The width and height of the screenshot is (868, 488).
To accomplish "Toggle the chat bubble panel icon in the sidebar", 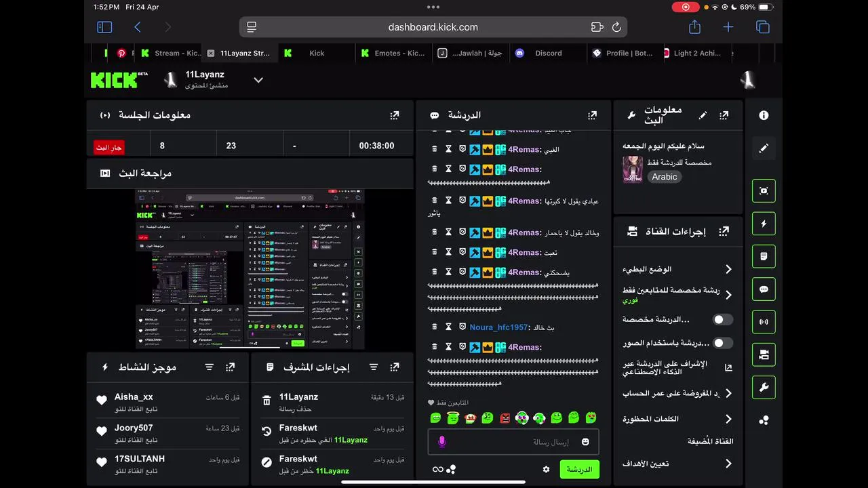I will pyautogui.click(x=764, y=289).
